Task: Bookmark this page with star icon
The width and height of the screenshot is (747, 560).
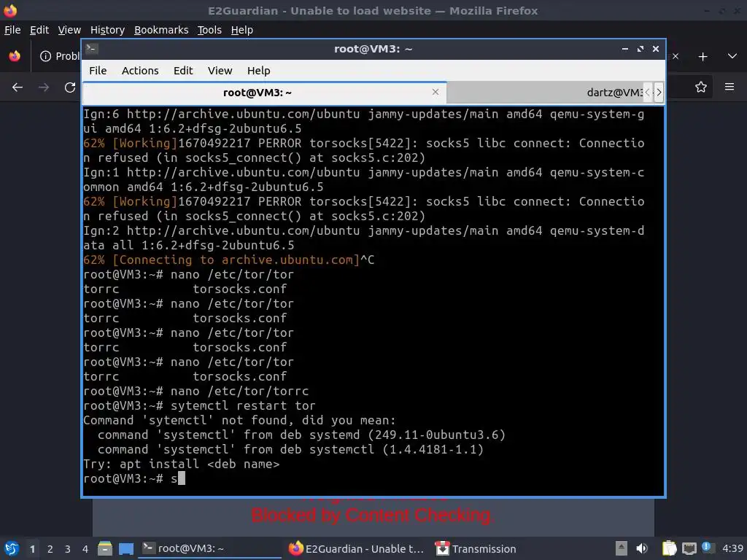Action: pyautogui.click(x=701, y=87)
